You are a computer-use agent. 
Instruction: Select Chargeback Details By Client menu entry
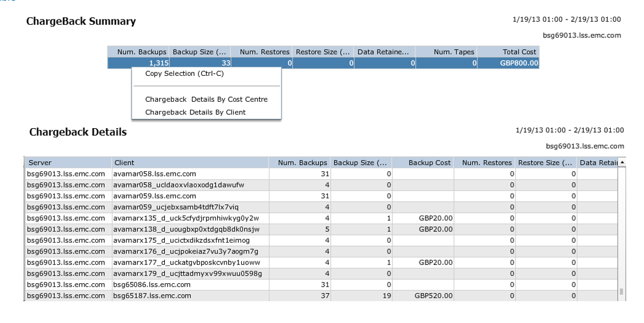(x=195, y=112)
